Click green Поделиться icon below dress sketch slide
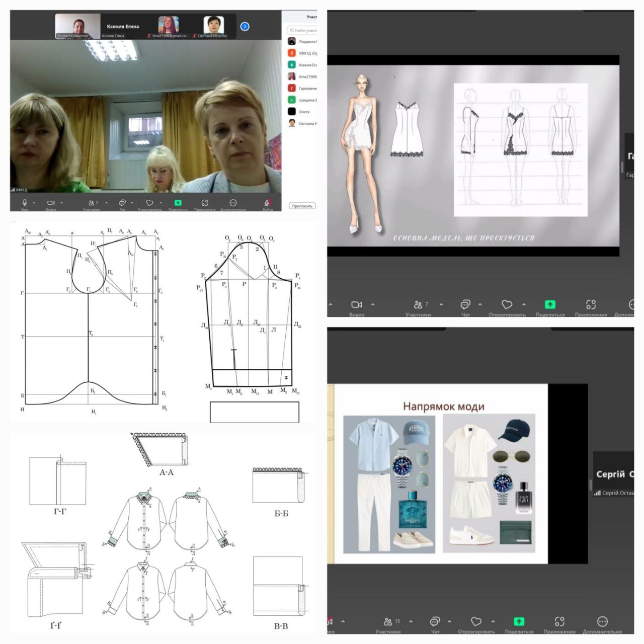 pos(550,305)
